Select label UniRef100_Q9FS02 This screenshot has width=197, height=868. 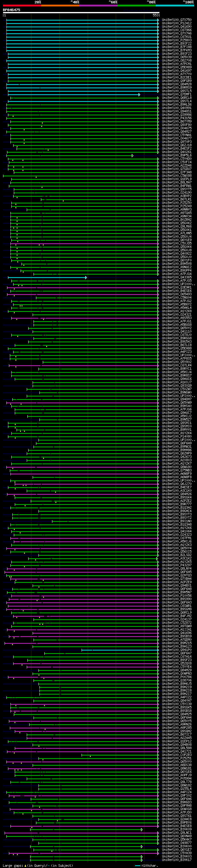176,795
